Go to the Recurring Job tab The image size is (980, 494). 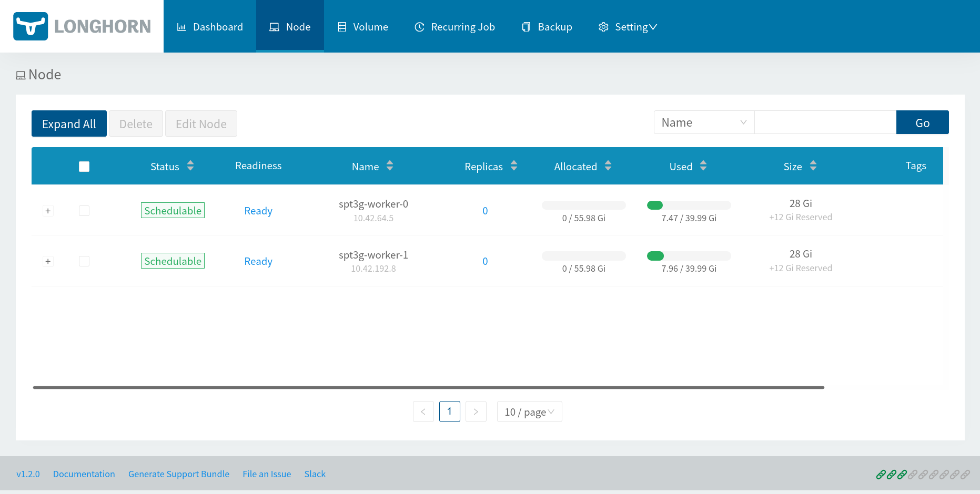tap(454, 27)
